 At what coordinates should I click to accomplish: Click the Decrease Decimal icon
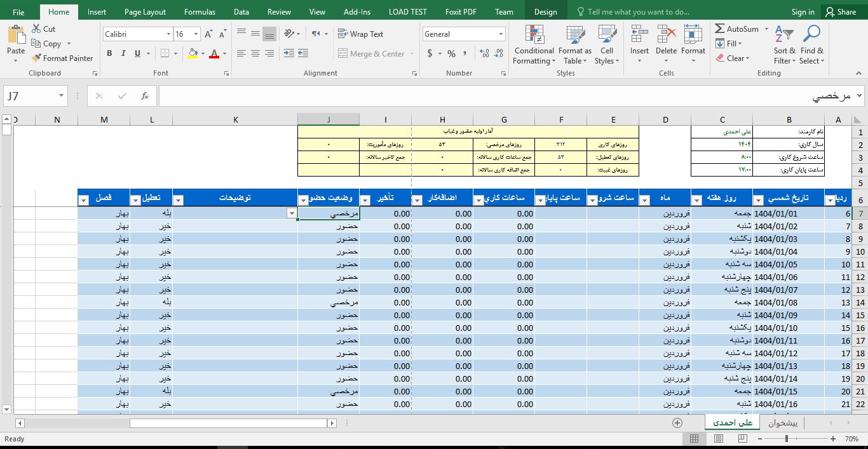(x=499, y=54)
